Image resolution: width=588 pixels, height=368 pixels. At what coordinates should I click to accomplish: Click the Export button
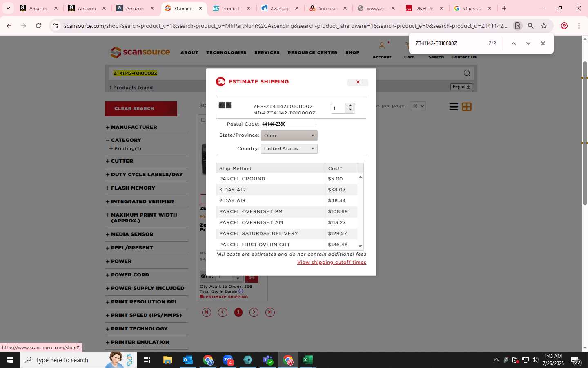(x=461, y=87)
